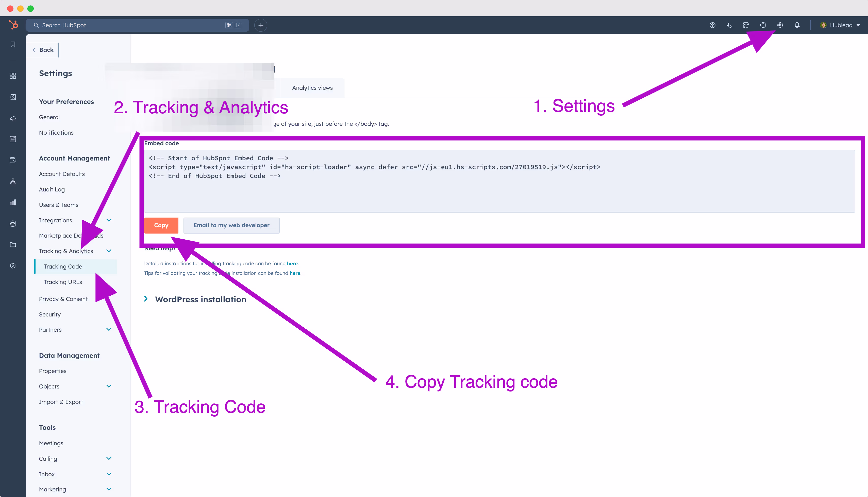Click the Integrations sidebar label

[55, 220]
